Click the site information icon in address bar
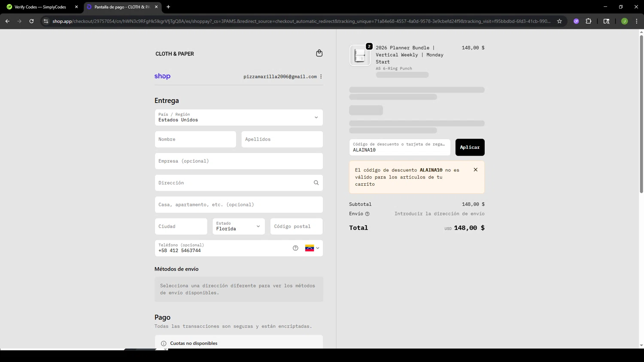 (46, 21)
